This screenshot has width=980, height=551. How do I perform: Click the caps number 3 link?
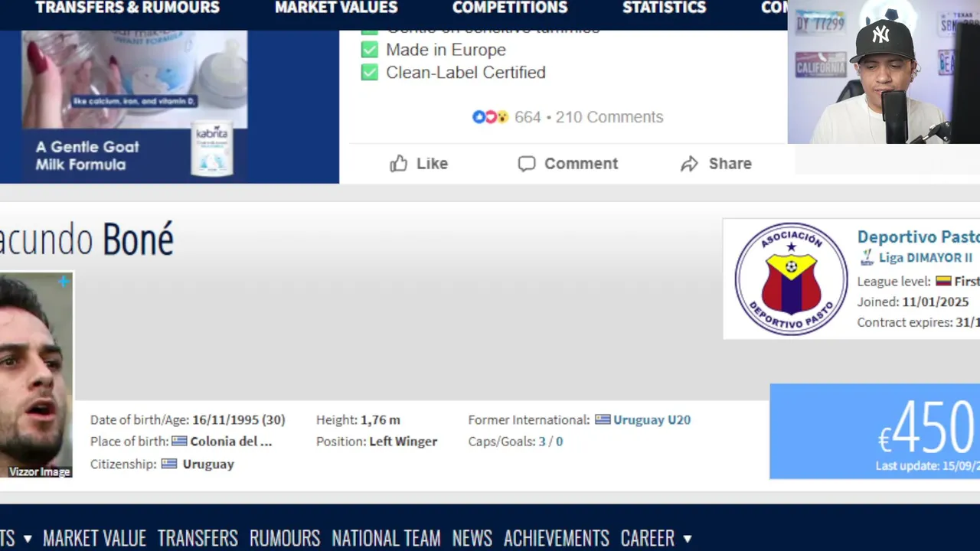tap(542, 442)
